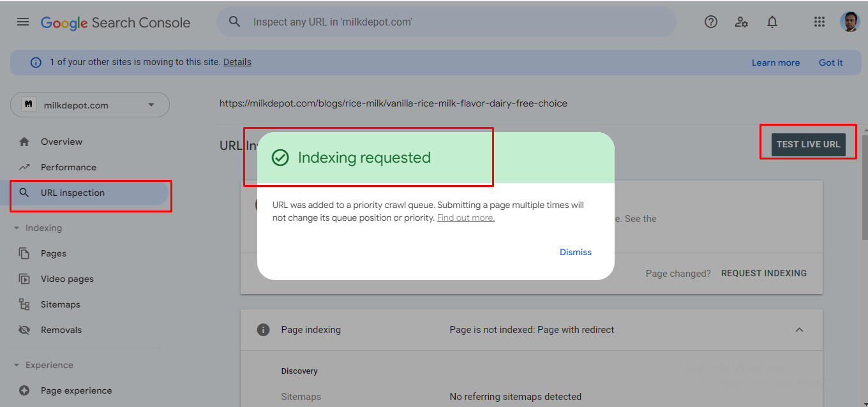This screenshot has width=868, height=407.
Task: Click the Google Search Console logo
Action: point(116,22)
